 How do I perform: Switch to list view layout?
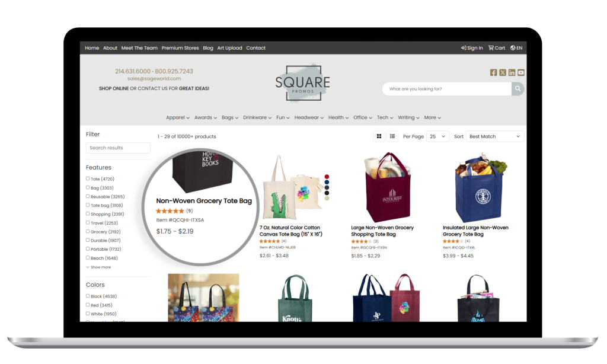coord(392,136)
